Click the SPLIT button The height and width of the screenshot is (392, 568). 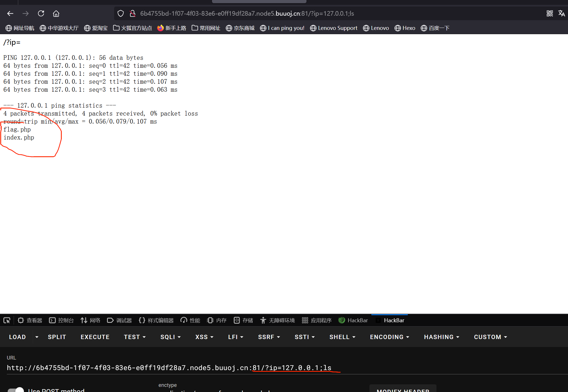pyautogui.click(x=57, y=337)
